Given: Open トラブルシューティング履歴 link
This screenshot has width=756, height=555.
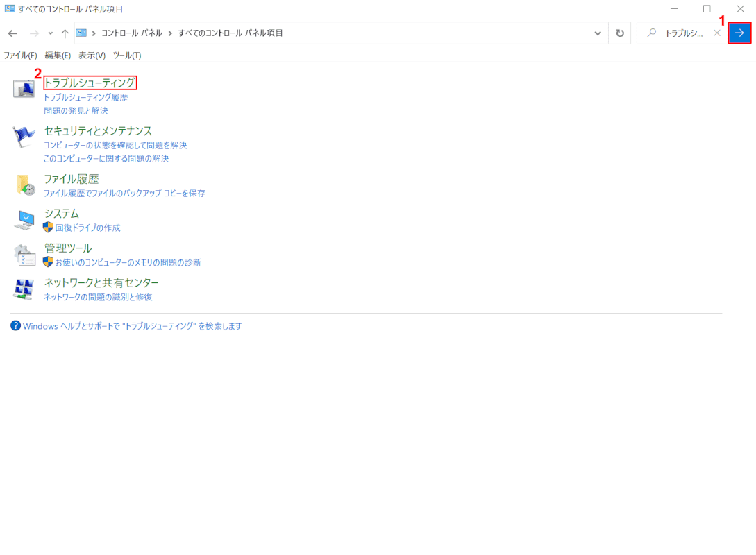Looking at the screenshot, I should (86, 97).
